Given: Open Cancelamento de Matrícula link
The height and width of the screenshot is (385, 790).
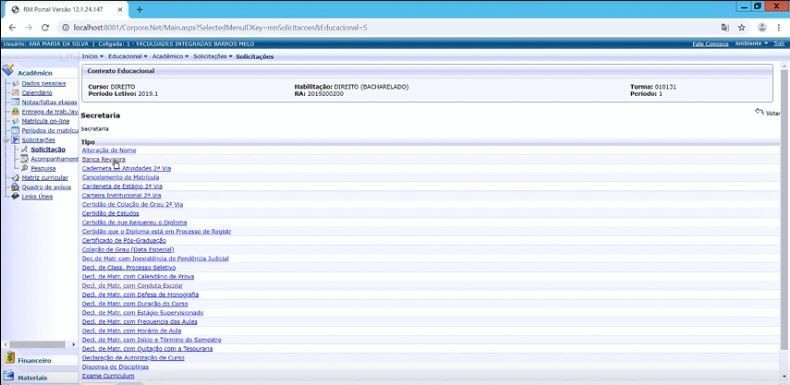Looking at the screenshot, I should pyautogui.click(x=120, y=177).
